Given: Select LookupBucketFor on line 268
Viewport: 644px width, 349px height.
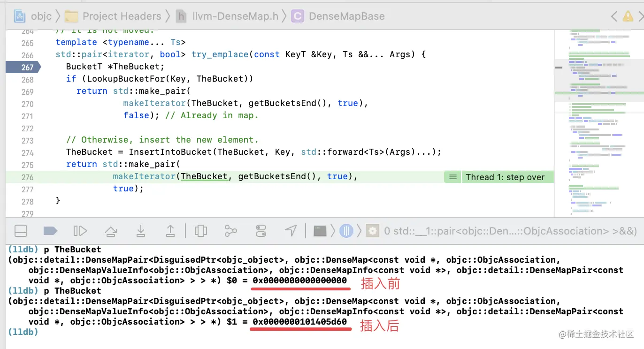Looking at the screenshot, I should (x=126, y=79).
